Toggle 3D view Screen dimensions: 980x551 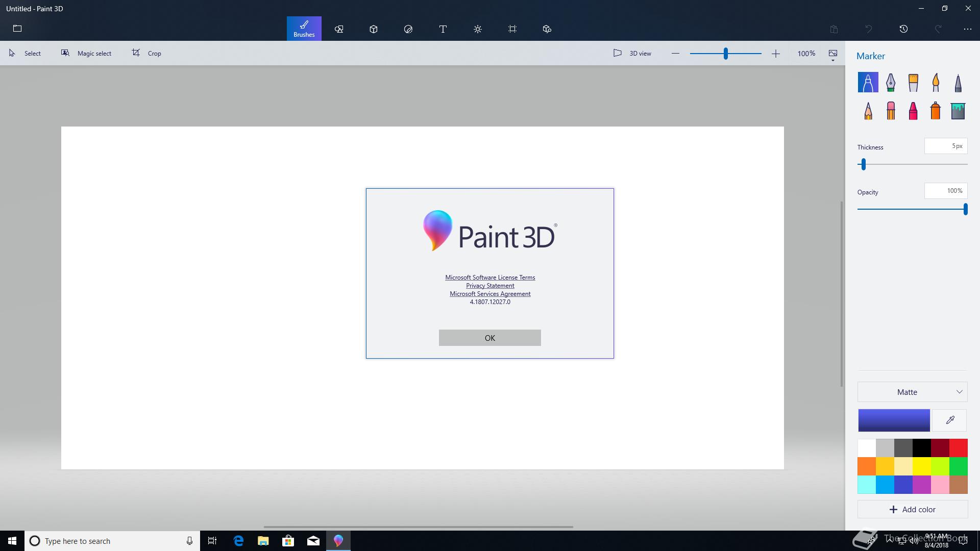point(632,53)
